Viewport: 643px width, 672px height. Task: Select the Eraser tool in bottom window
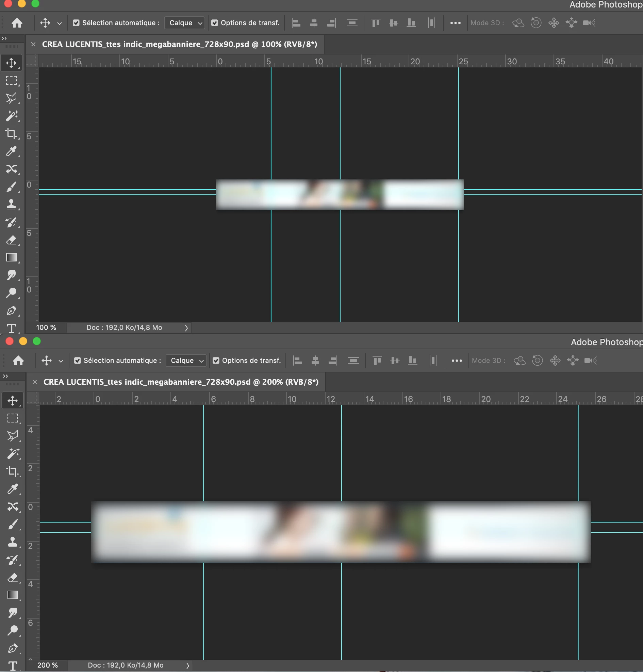click(x=13, y=578)
